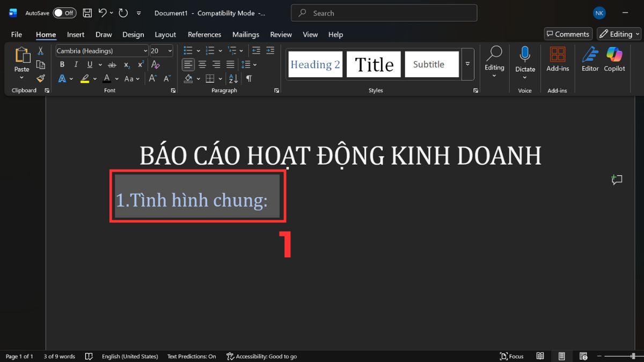
Task: Open the font name dropdown showing Cambria
Action: point(145,50)
